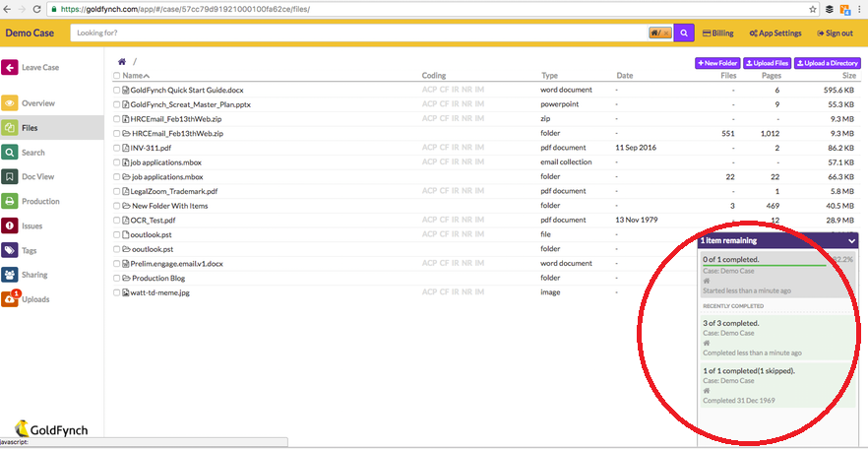Click the browser back arrow
Screen dimensions: 868x449
tap(7, 9)
